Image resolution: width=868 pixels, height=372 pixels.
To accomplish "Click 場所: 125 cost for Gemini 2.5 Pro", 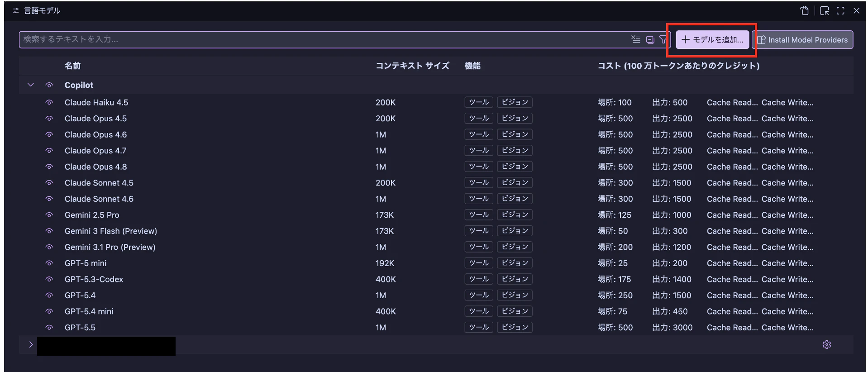I will [615, 215].
